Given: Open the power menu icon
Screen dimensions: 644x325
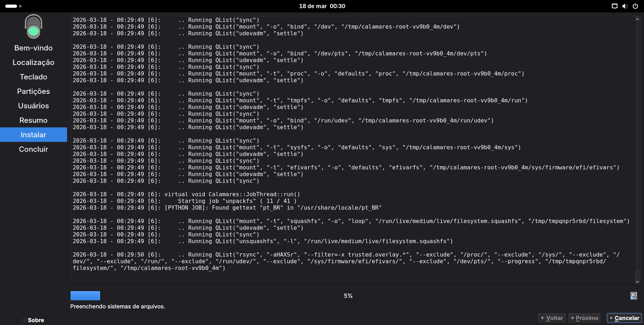Looking at the screenshot, I should [x=635, y=6].
